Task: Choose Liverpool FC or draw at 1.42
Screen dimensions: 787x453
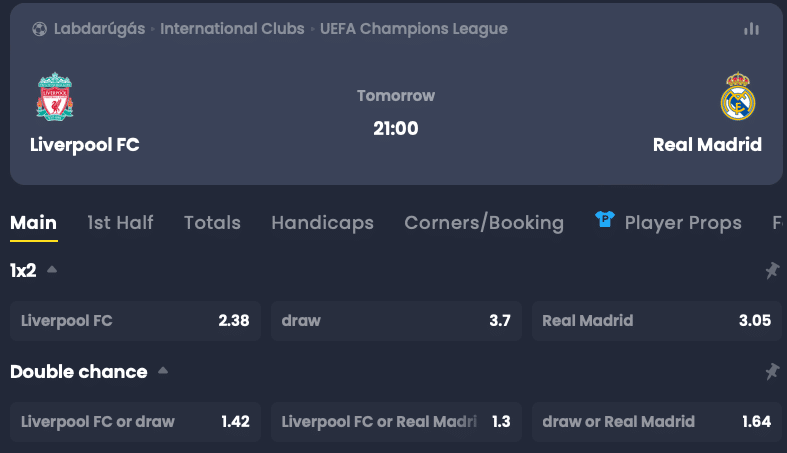Action: coord(135,422)
